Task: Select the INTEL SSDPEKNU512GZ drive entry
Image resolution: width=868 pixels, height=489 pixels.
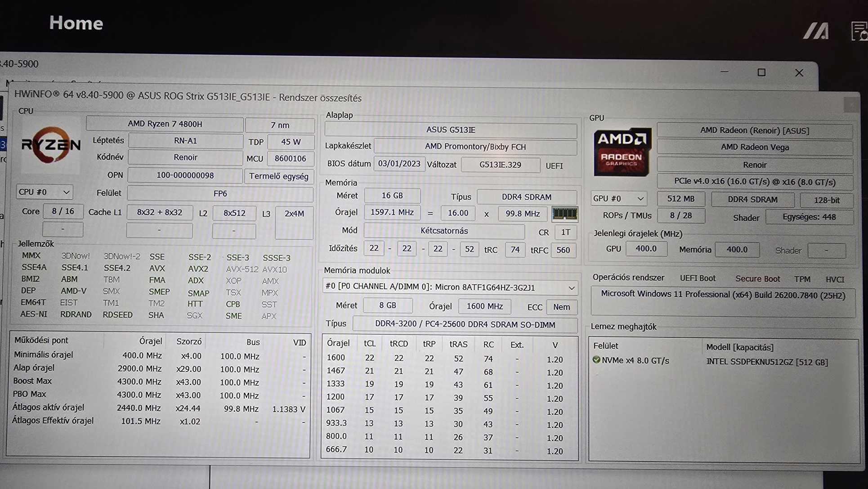Action: tap(766, 362)
